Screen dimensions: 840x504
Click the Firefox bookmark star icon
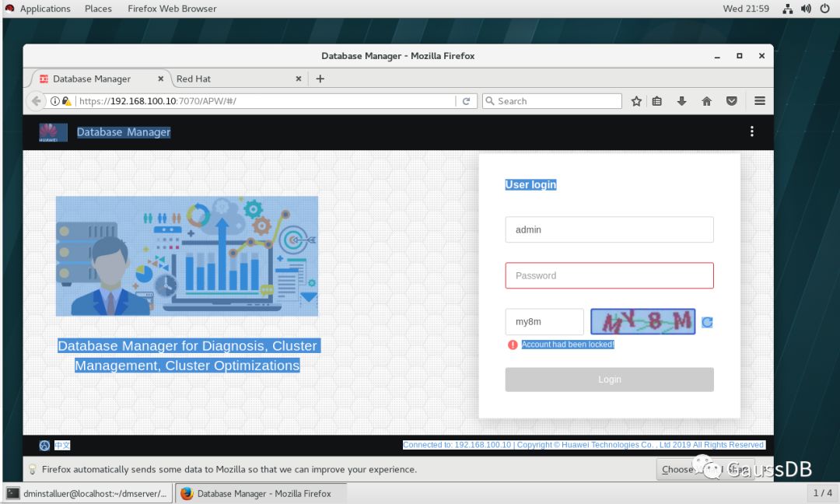636,101
